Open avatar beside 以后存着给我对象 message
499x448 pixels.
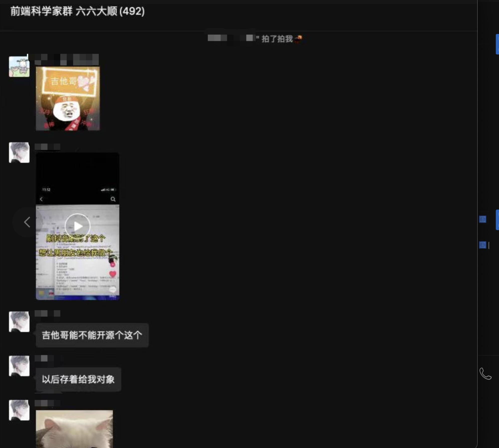(19, 366)
